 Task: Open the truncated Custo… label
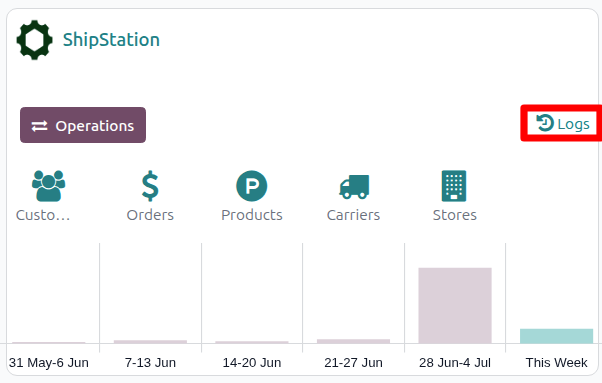click(x=43, y=215)
